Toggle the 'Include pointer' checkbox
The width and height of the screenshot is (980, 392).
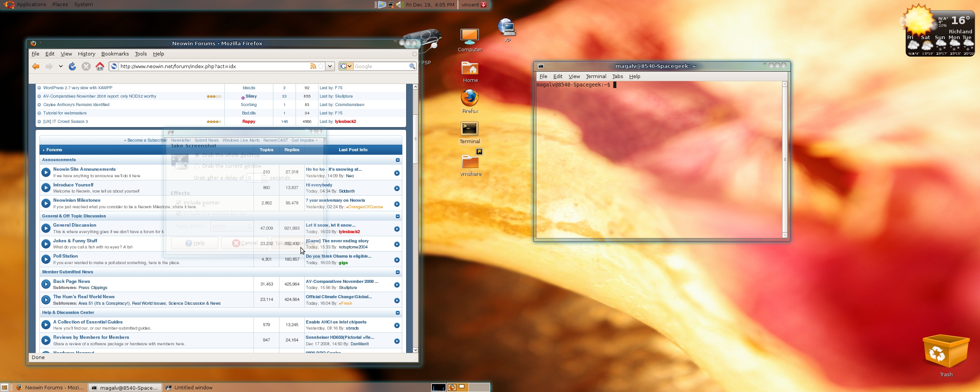[179, 203]
